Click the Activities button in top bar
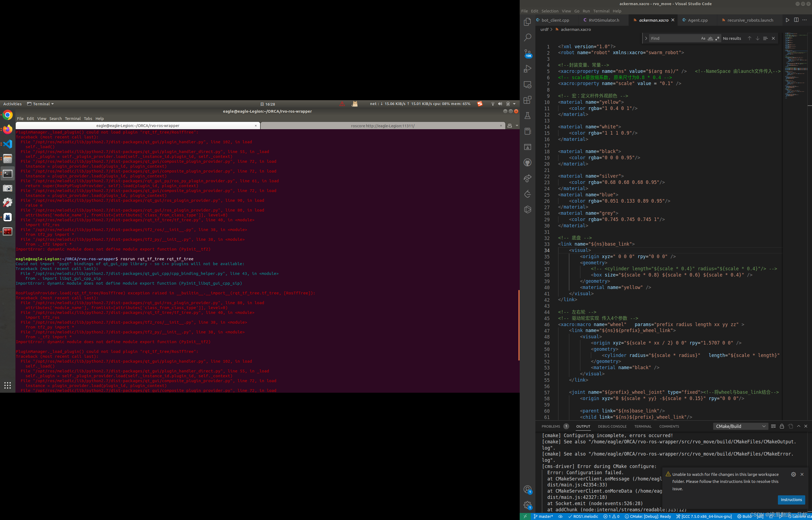The width and height of the screenshot is (812, 520). (x=12, y=104)
